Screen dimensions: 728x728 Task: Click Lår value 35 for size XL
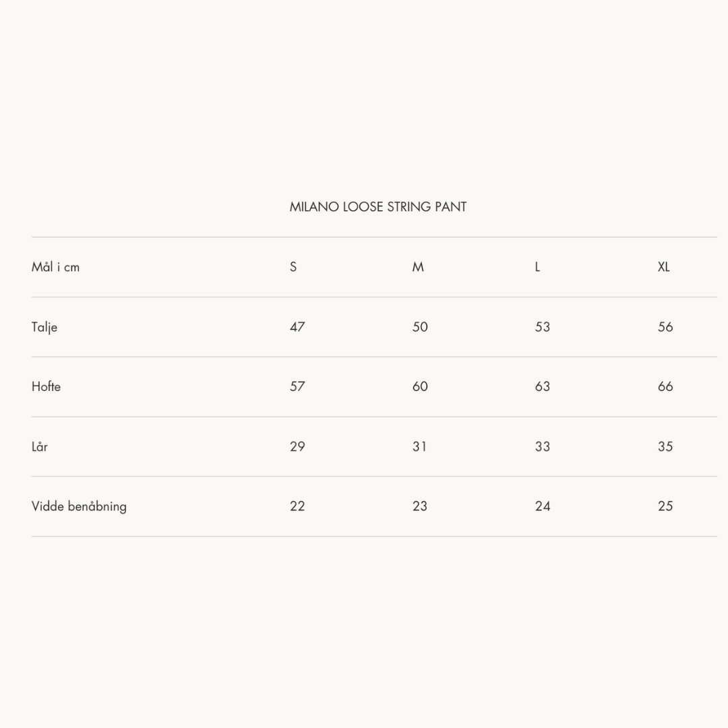(x=665, y=446)
